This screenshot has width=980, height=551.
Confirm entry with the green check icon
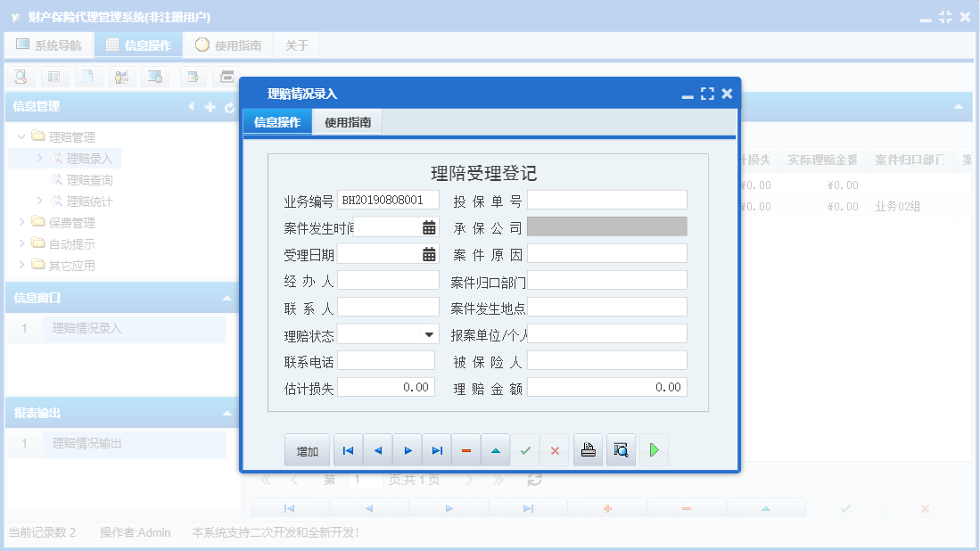click(525, 449)
